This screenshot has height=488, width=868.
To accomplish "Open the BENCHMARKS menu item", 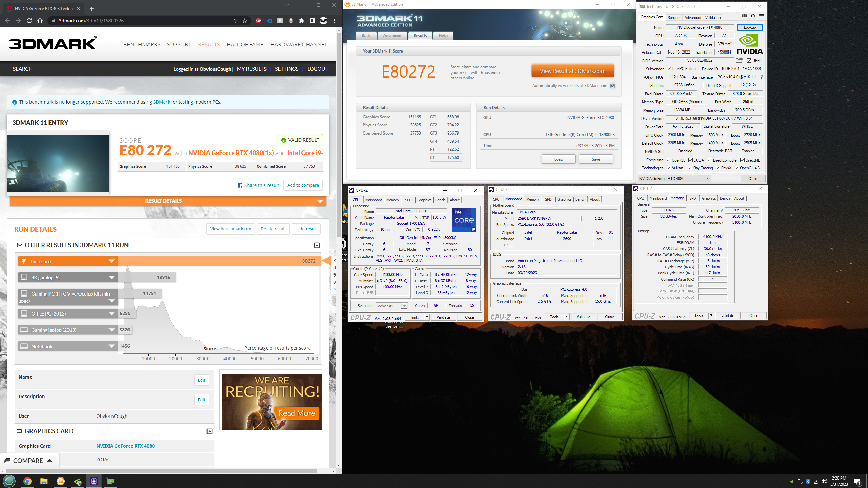I will [x=142, y=45].
